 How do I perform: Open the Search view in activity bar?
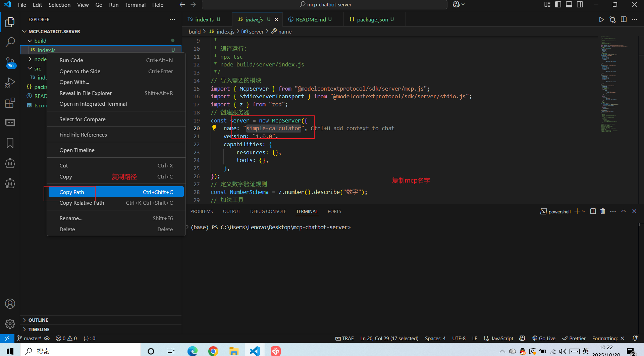[x=10, y=42]
